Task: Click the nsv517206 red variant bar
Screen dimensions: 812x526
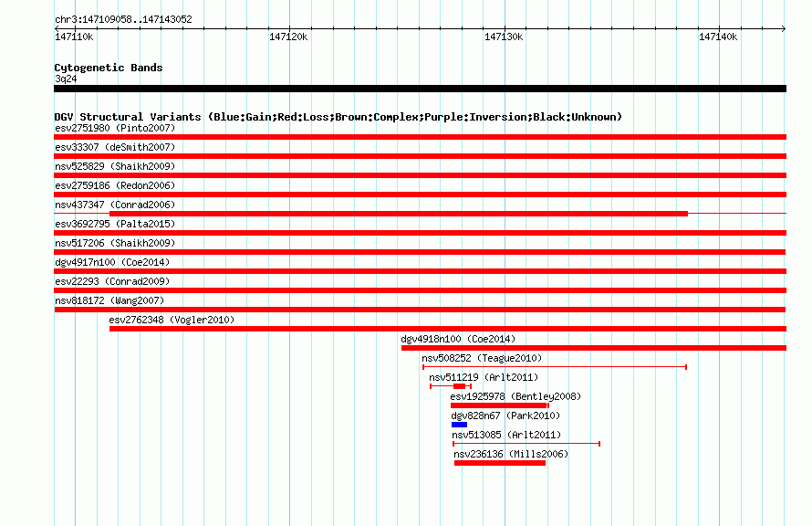Action: coord(420,252)
